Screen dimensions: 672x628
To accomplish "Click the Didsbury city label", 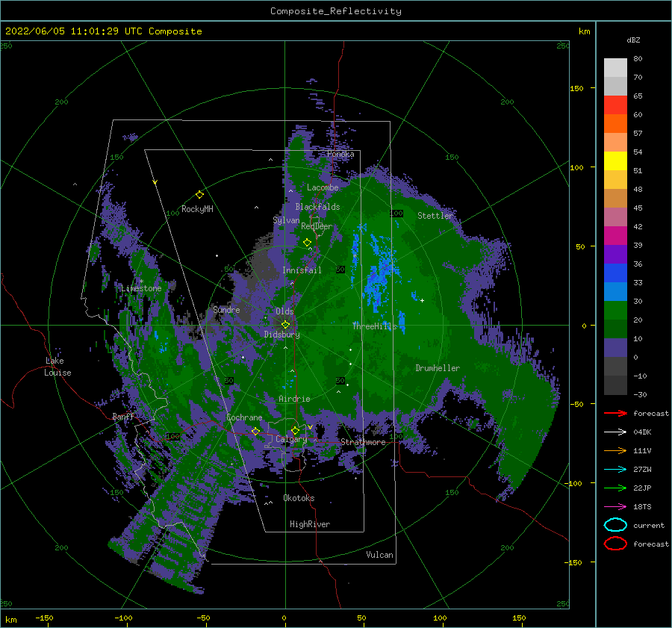I will [282, 335].
